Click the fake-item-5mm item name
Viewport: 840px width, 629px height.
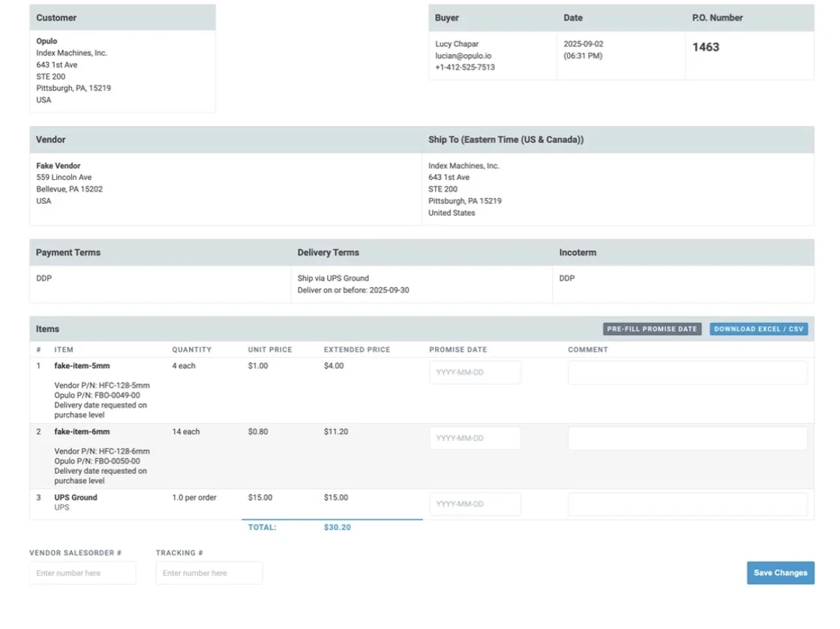[x=82, y=366]
